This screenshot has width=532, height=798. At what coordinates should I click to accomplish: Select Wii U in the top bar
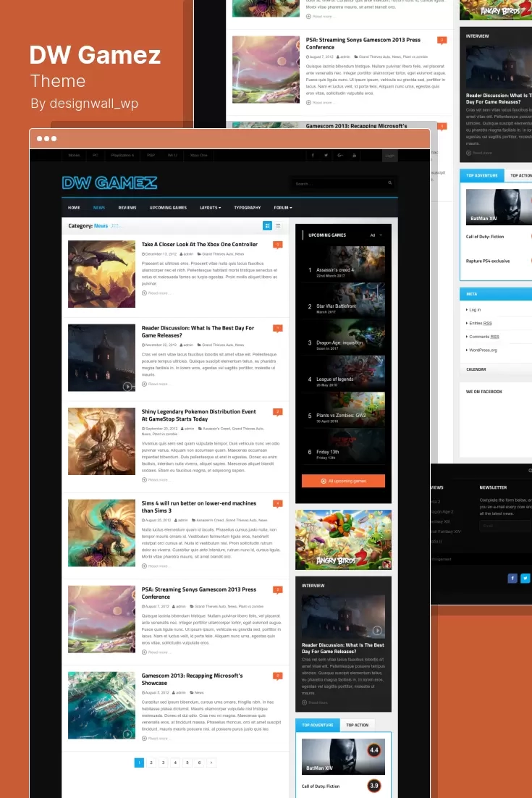[172, 155]
